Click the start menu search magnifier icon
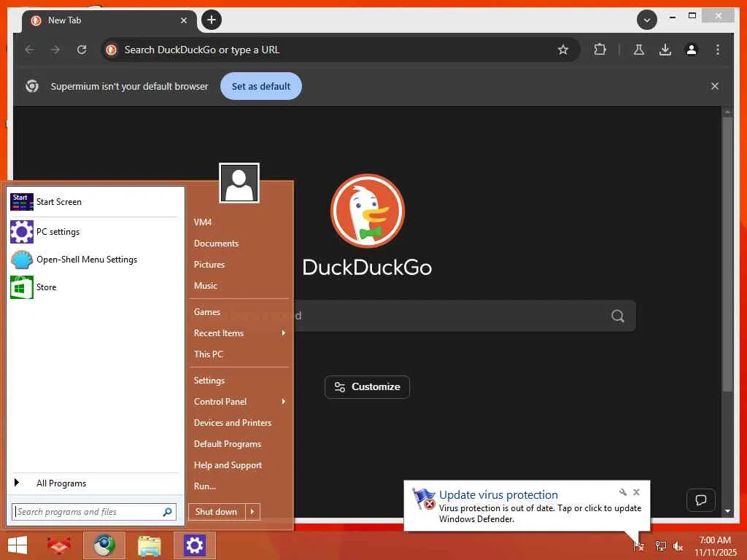Image resolution: width=747 pixels, height=560 pixels. coord(167,512)
